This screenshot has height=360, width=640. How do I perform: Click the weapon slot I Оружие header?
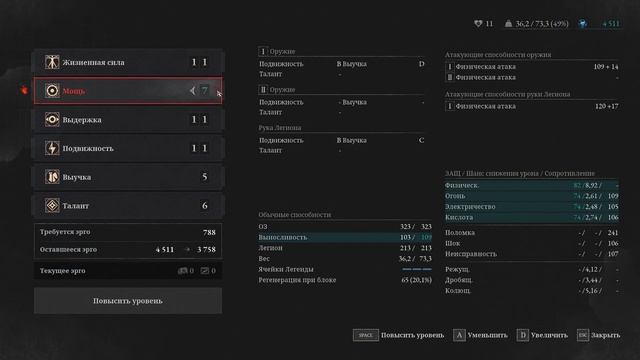pos(341,51)
